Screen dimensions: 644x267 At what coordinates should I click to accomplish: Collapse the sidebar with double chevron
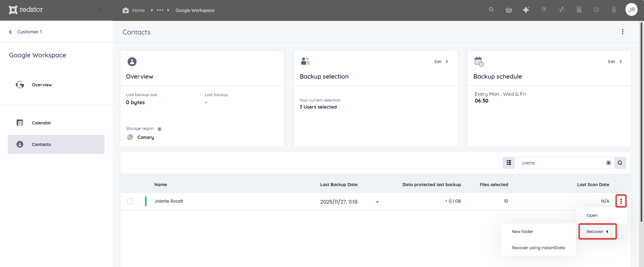click(x=100, y=10)
